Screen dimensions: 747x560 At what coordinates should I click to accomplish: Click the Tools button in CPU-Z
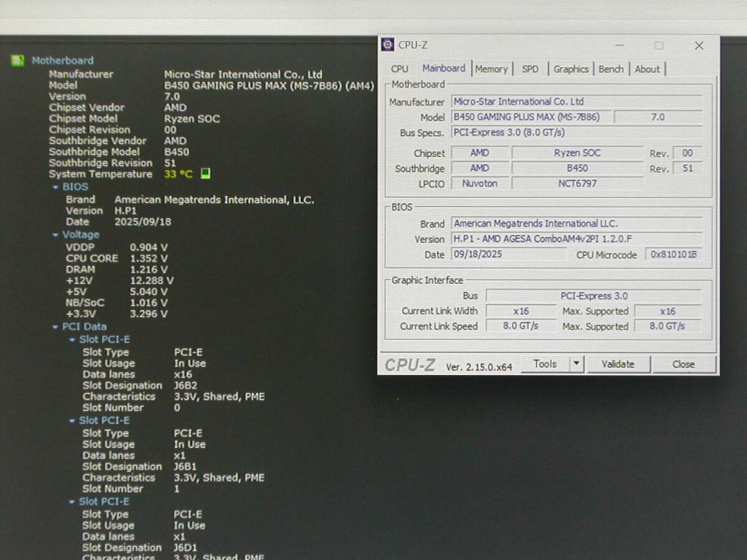coord(545,364)
